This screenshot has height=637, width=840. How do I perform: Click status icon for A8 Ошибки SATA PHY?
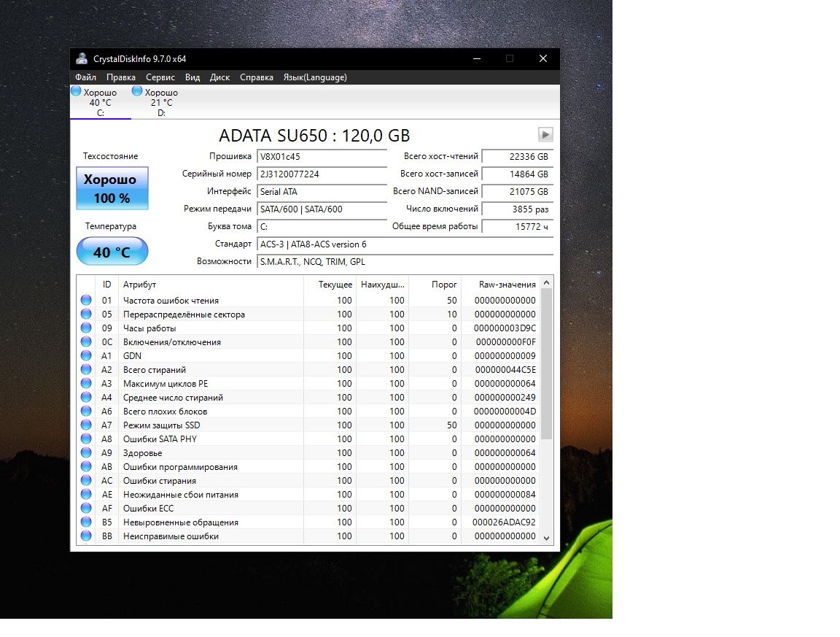[x=86, y=439]
